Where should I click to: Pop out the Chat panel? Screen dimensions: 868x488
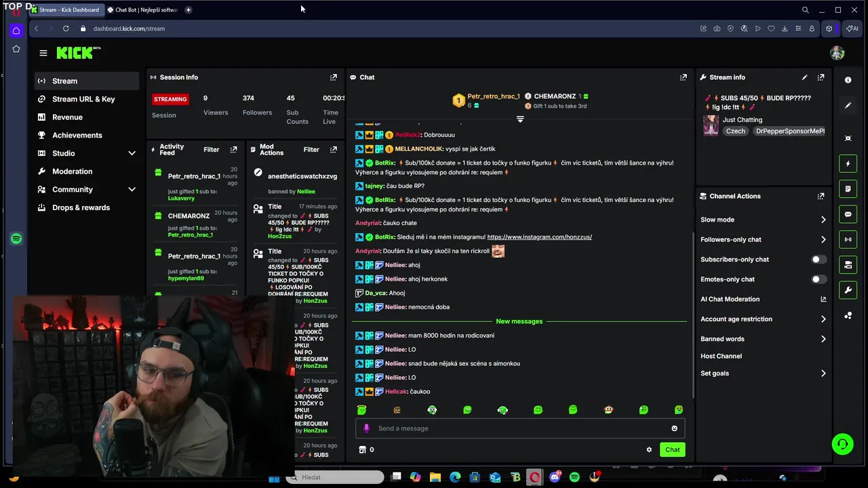click(683, 77)
